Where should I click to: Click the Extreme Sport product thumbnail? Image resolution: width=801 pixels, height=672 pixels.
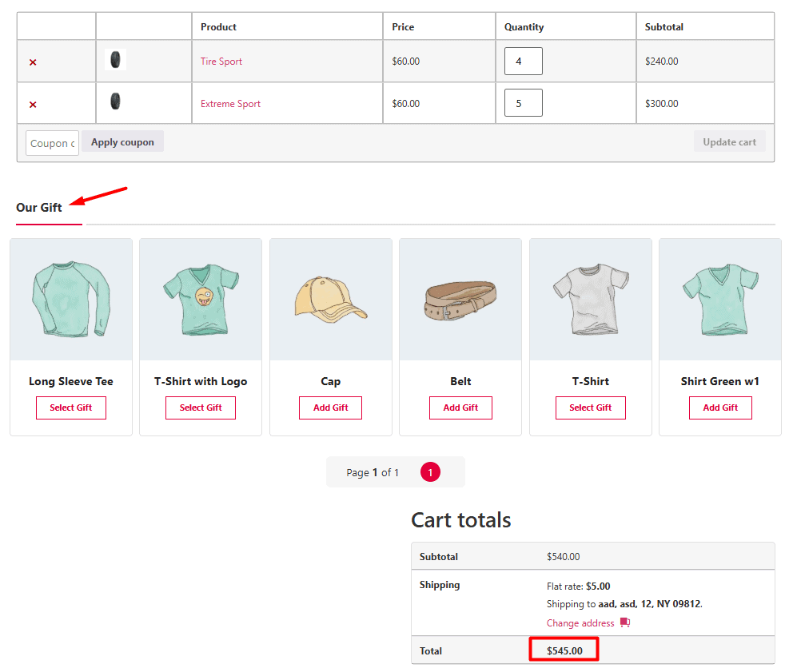pos(116,101)
